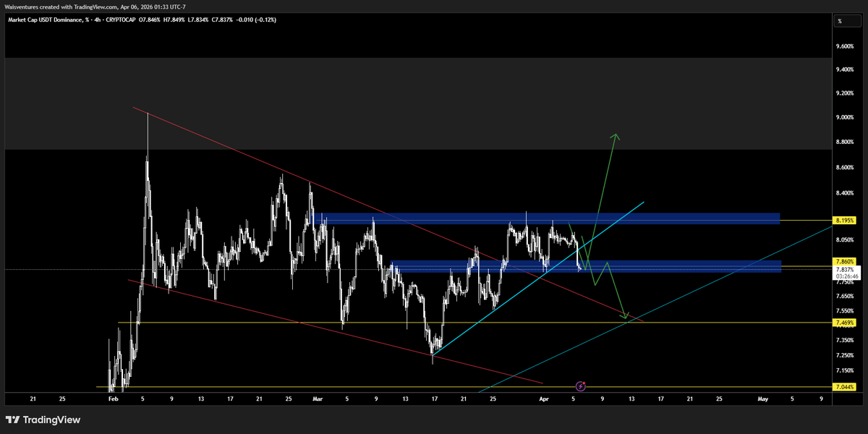Click the 7.469% yellow price level label
868x434 pixels.
pyautogui.click(x=844, y=323)
